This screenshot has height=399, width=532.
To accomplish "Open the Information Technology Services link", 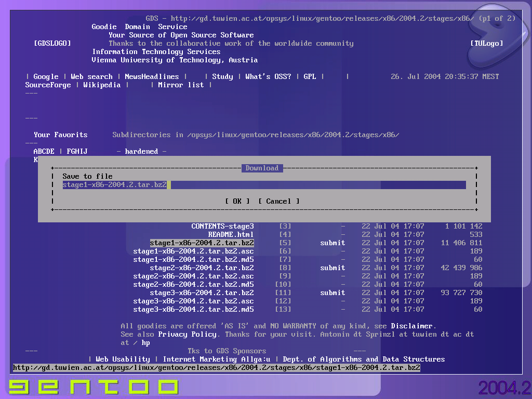I will pos(156,51).
